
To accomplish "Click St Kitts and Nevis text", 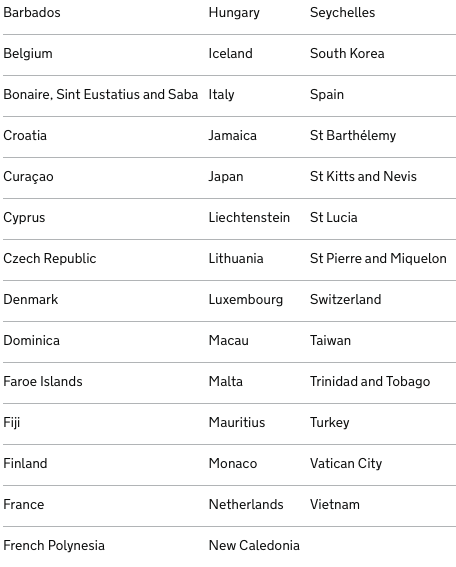I will tap(363, 176).
